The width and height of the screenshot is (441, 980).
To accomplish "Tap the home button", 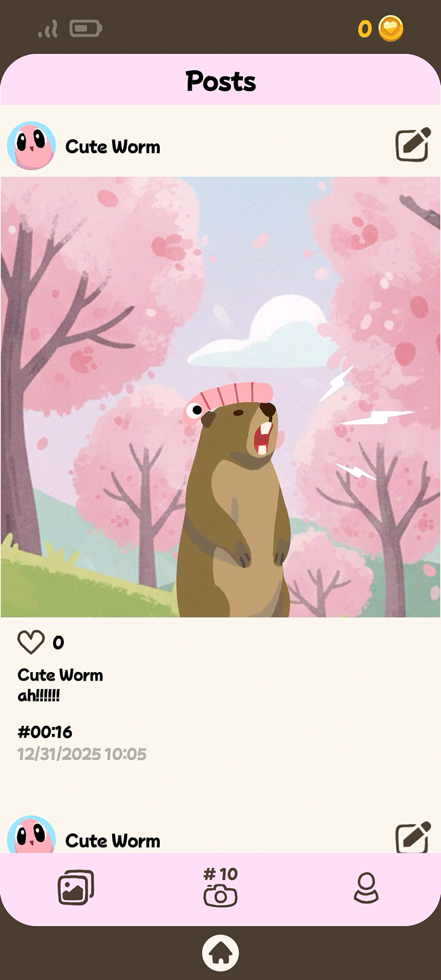I will point(221,953).
